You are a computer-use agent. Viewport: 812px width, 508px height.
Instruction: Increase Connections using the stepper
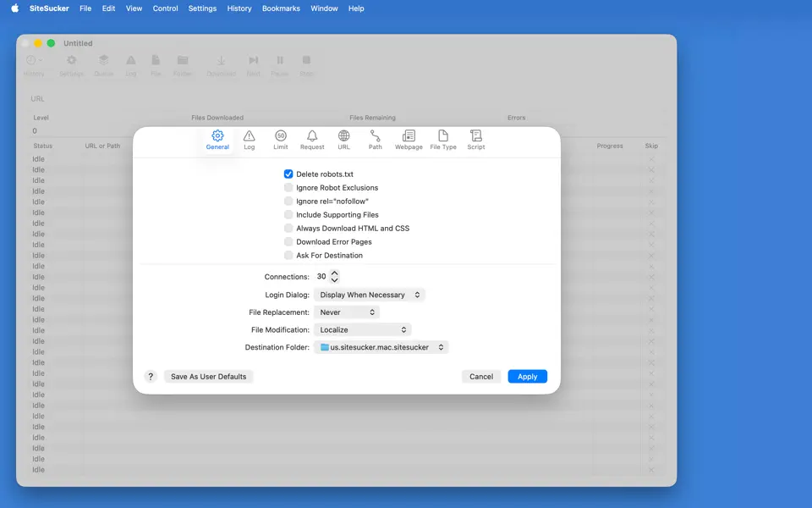pos(333,273)
